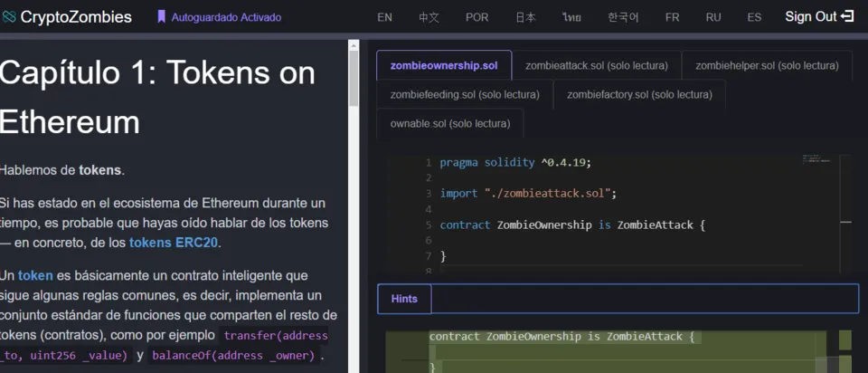
Task: Click the closing brace on line 7
Action: point(443,256)
